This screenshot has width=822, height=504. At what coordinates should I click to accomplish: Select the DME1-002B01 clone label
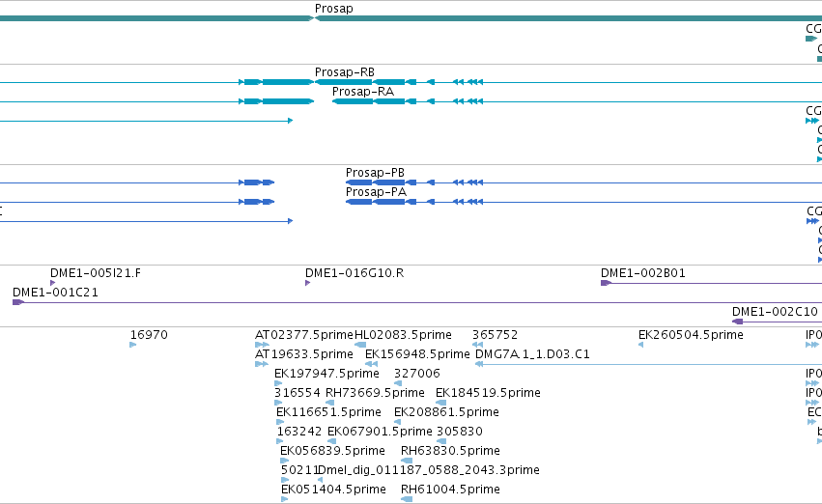(x=642, y=273)
